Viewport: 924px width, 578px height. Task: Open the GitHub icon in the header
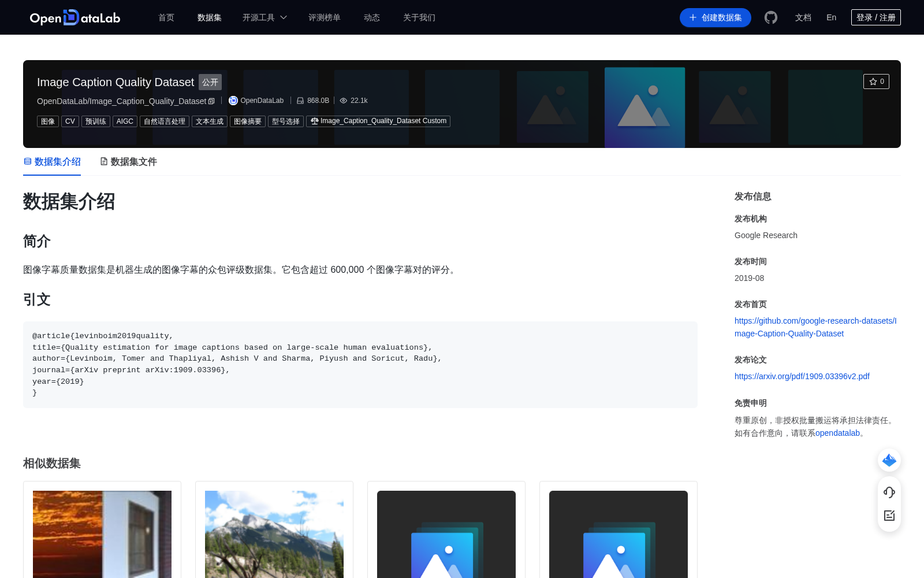(771, 17)
